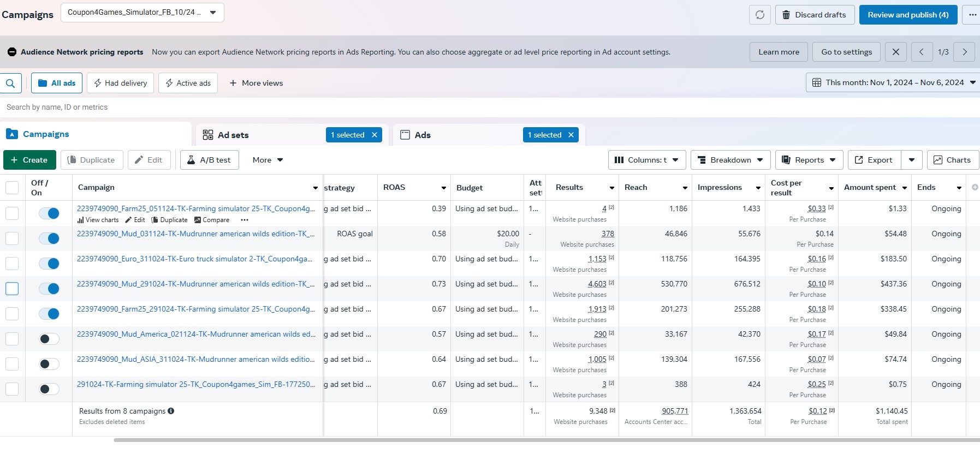Check the select-all campaigns header checkbox

[12, 188]
